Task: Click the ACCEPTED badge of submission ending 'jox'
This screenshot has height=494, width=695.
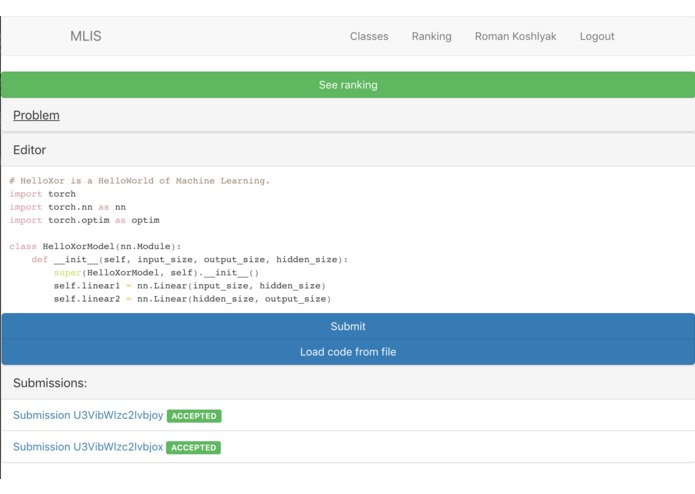Action: 193,447
